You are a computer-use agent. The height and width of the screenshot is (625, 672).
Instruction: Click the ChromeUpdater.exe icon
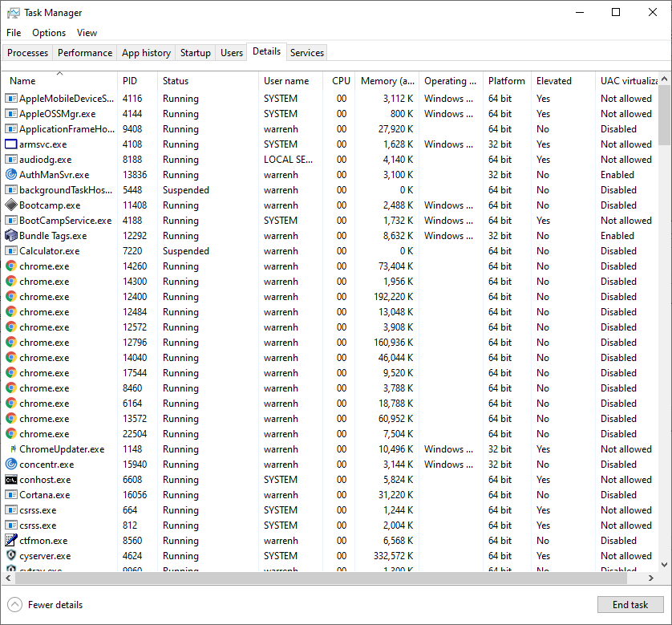[x=11, y=449]
